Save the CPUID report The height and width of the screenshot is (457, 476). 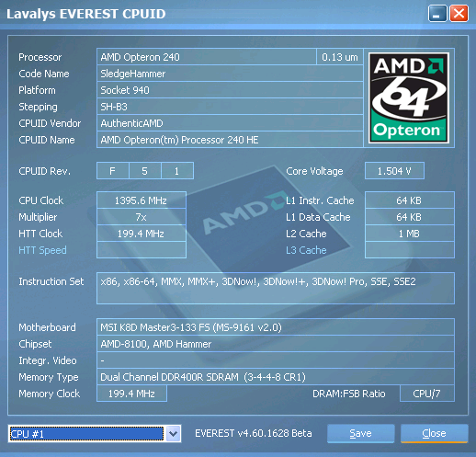[360, 433]
